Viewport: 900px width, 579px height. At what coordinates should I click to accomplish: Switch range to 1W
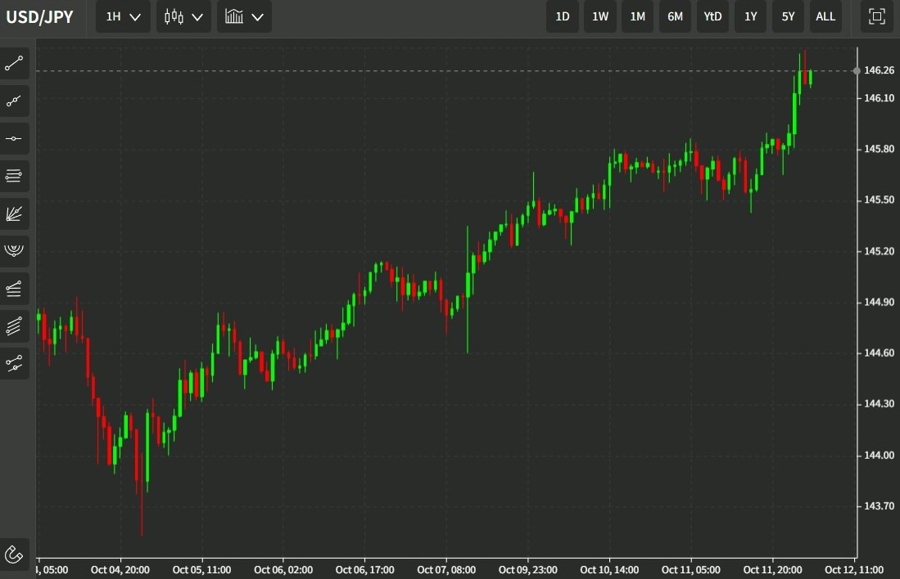pos(600,17)
